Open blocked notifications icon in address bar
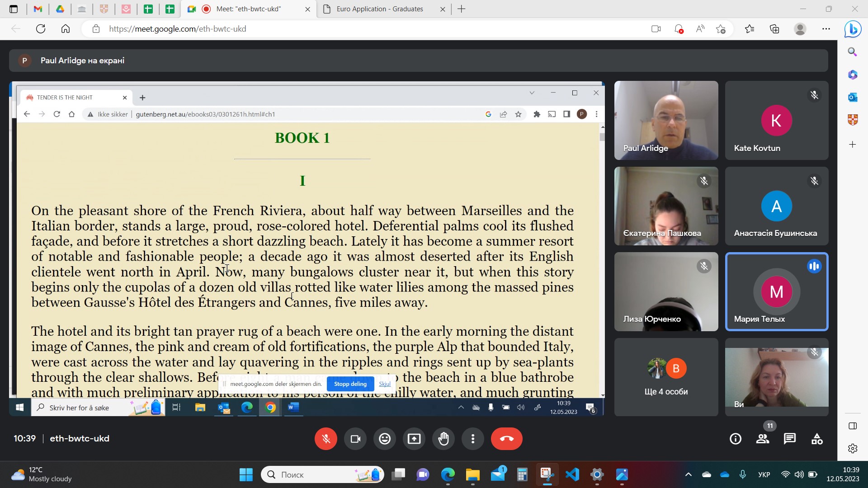 (x=679, y=29)
